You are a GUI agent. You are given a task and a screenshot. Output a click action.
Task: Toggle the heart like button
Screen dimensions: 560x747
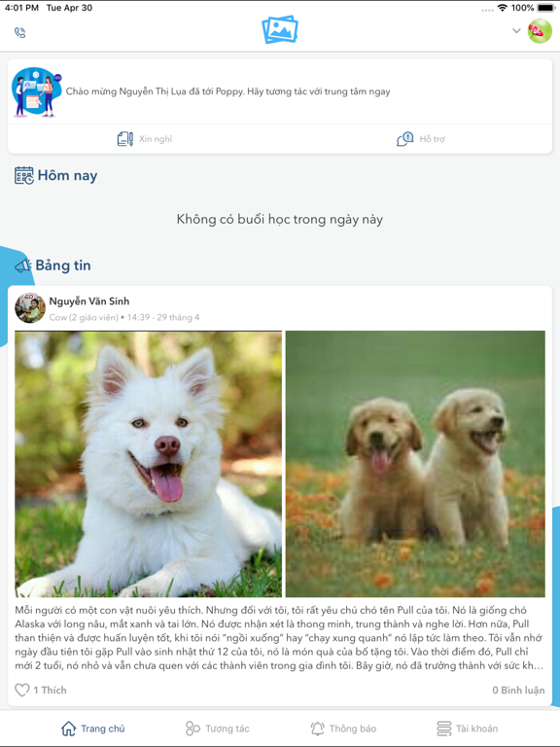click(x=22, y=690)
